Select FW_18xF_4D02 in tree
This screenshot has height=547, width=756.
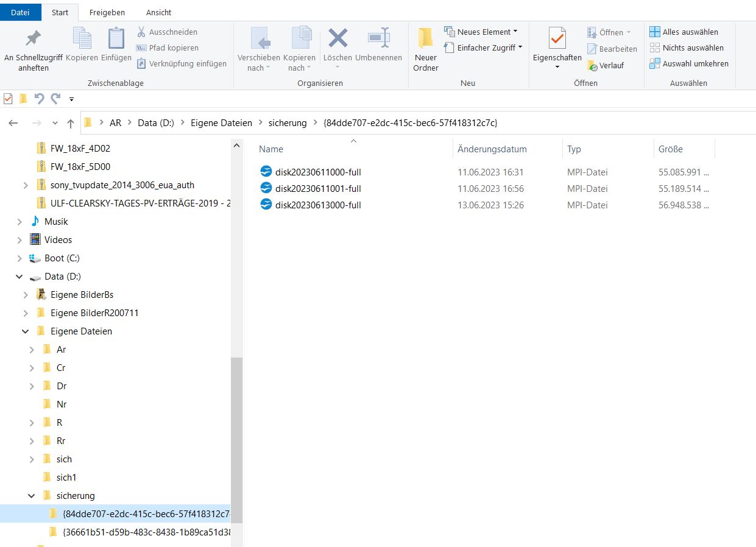pyautogui.click(x=80, y=148)
